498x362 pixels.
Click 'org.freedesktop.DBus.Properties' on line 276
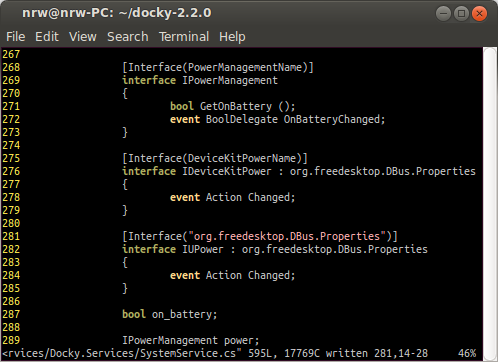[x=383, y=171]
